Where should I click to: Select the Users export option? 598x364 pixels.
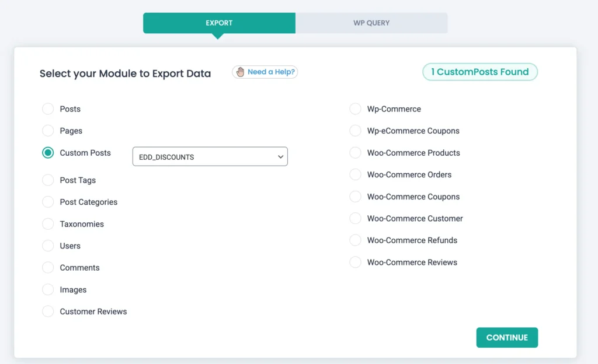click(48, 246)
